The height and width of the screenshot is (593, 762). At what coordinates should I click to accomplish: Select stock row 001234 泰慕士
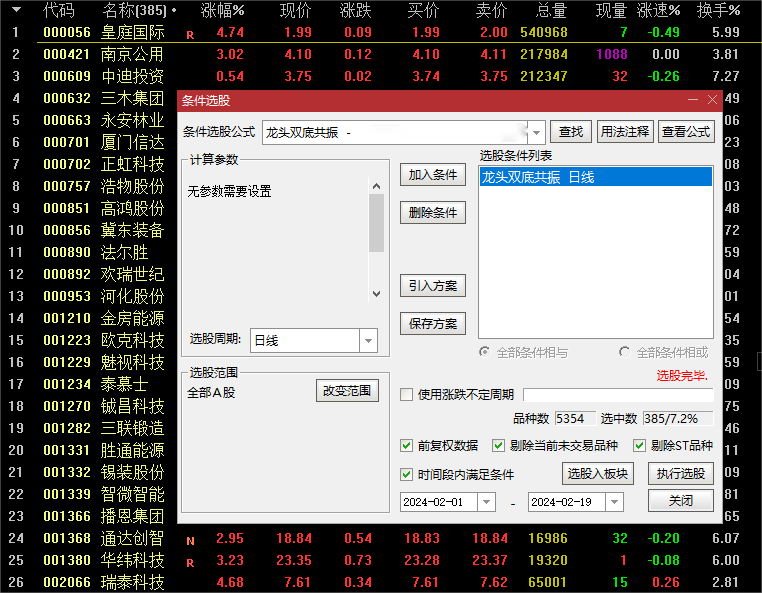pos(89,384)
